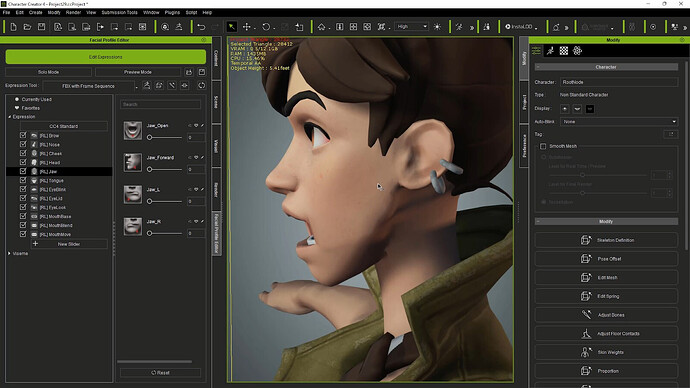
Task: Uncheck the [RL] Cheek checkbox
Action: pyautogui.click(x=23, y=153)
